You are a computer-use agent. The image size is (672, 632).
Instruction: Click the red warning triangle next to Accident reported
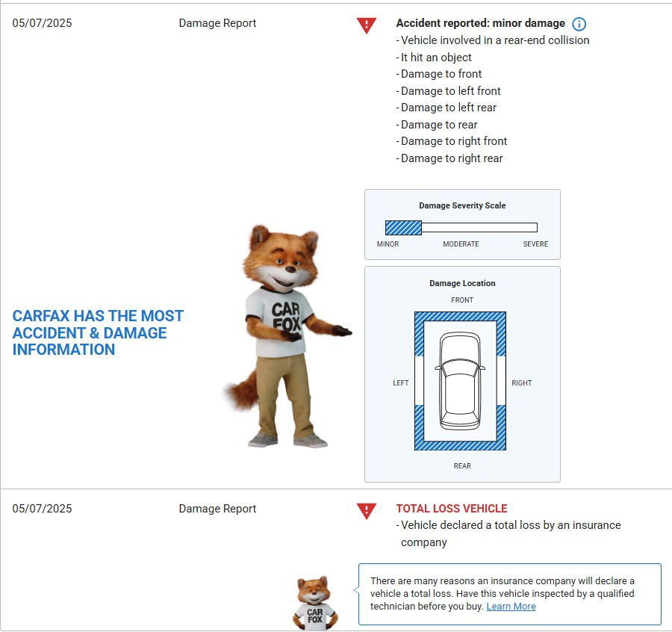[x=367, y=25]
